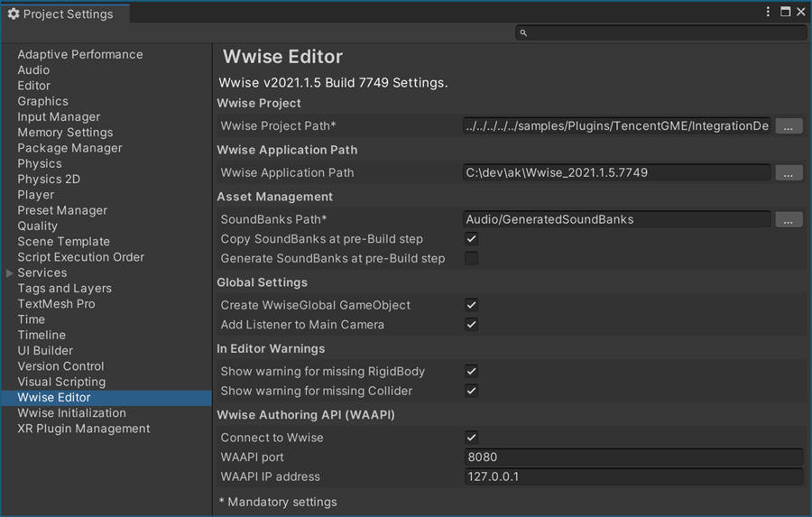812x517 pixels.
Task: Go to Audio settings category
Action: [33, 70]
